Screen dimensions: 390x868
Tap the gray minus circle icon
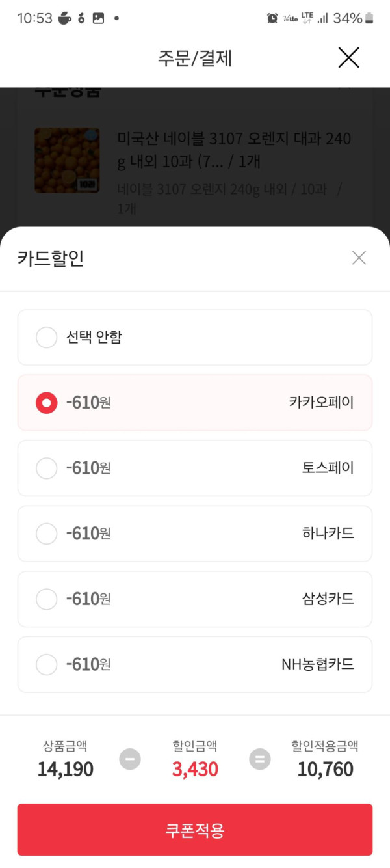pos(130,759)
